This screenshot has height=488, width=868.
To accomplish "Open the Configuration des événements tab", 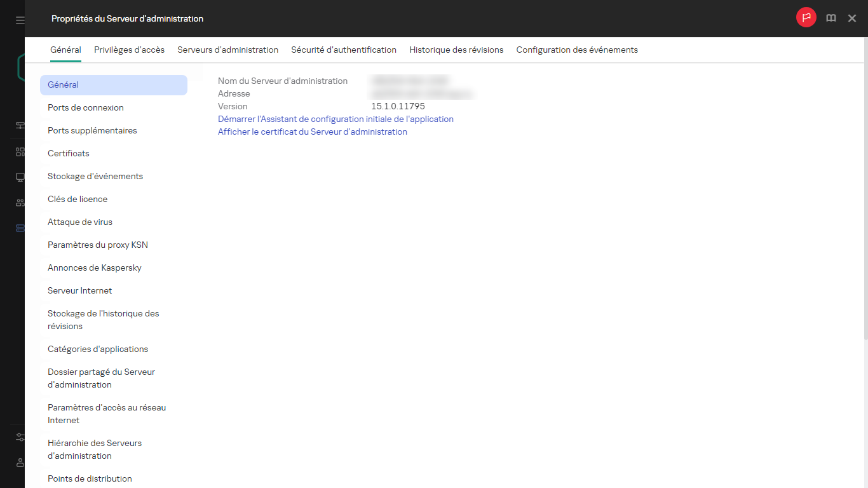I will pos(576,50).
